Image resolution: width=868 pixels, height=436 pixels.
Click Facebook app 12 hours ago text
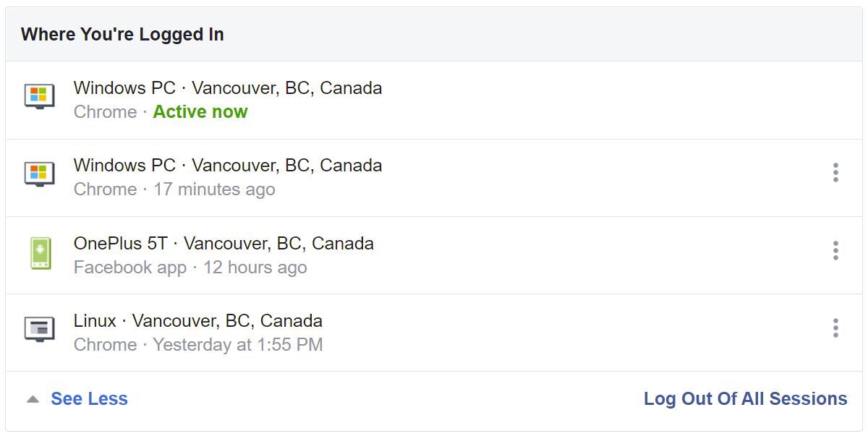click(190, 268)
